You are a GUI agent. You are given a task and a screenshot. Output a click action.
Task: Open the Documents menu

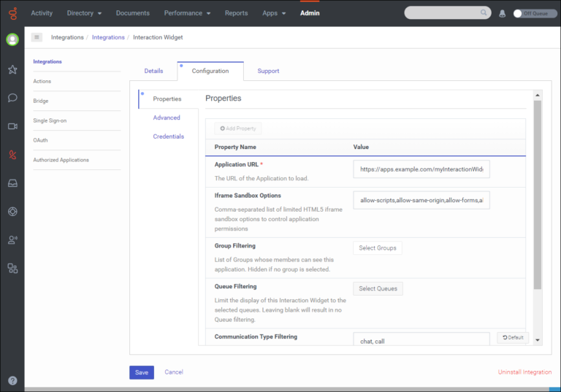tap(133, 13)
